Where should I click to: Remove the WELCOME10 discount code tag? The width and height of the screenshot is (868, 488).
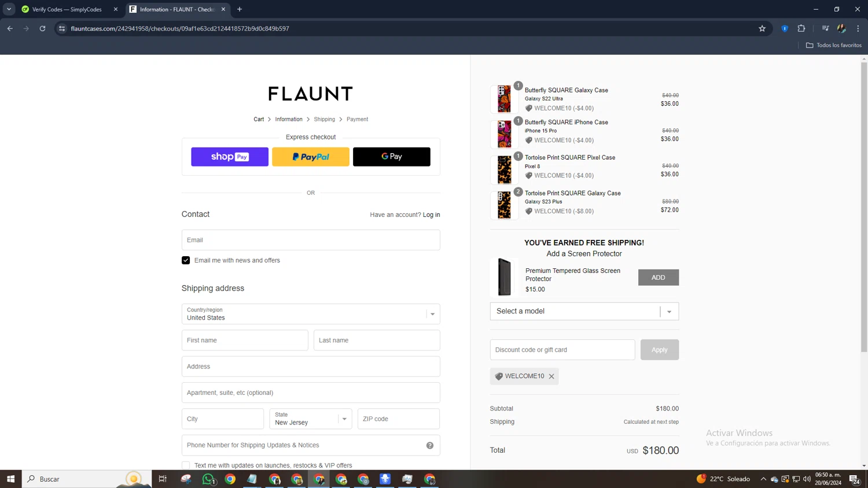[x=551, y=376]
